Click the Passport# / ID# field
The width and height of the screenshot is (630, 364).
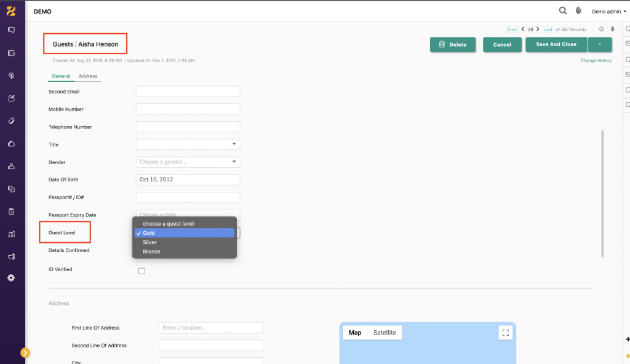pyautogui.click(x=188, y=197)
